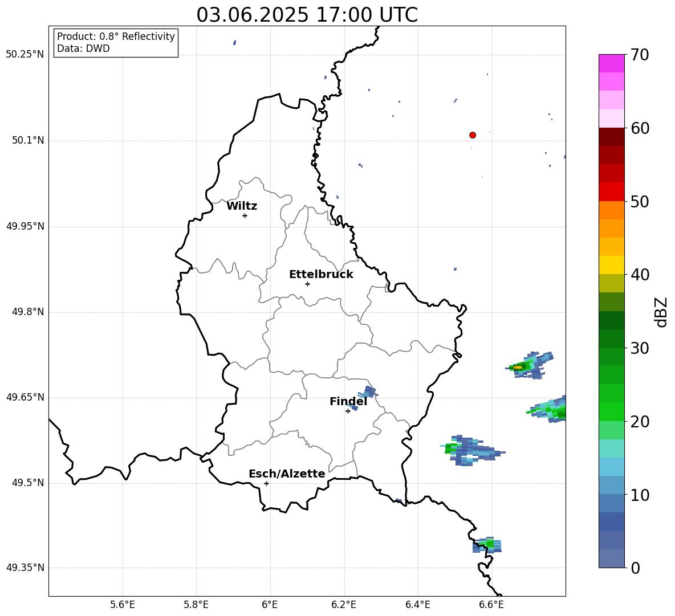Click the 50.1°N latitude label
Screen dimensions: 675x616
(x=29, y=141)
